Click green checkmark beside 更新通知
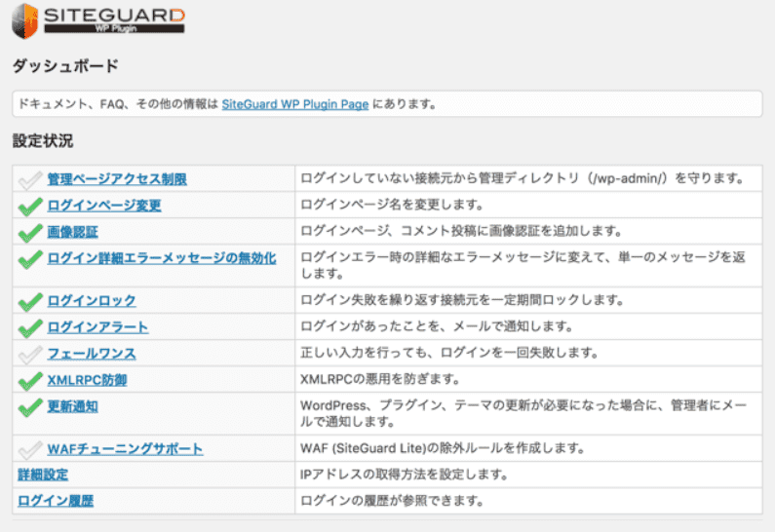Viewport: 775px width, 532px height. point(30,405)
